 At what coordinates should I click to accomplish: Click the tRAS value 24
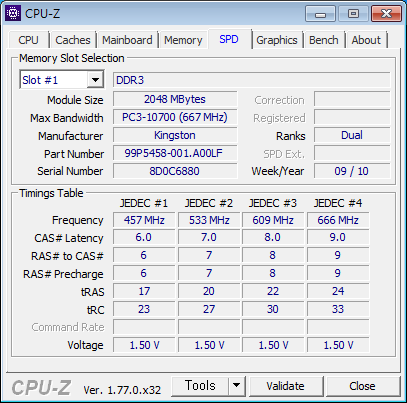pos(338,291)
